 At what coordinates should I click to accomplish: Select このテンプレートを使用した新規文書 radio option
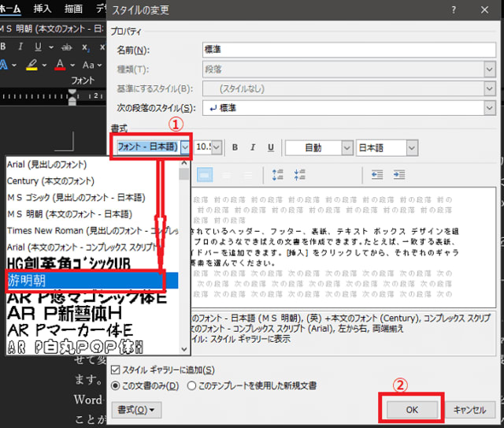(x=191, y=386)
